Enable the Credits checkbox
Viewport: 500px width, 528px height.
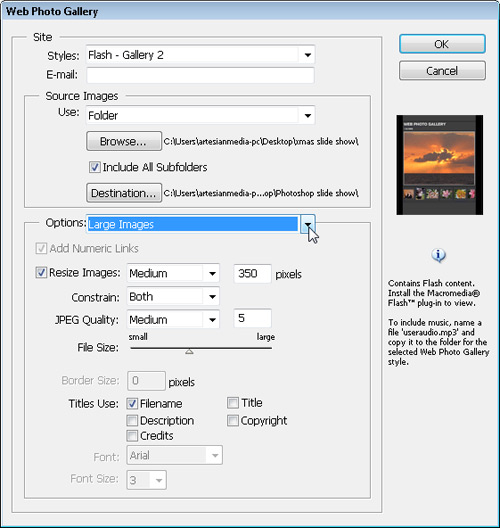[132, 436]
